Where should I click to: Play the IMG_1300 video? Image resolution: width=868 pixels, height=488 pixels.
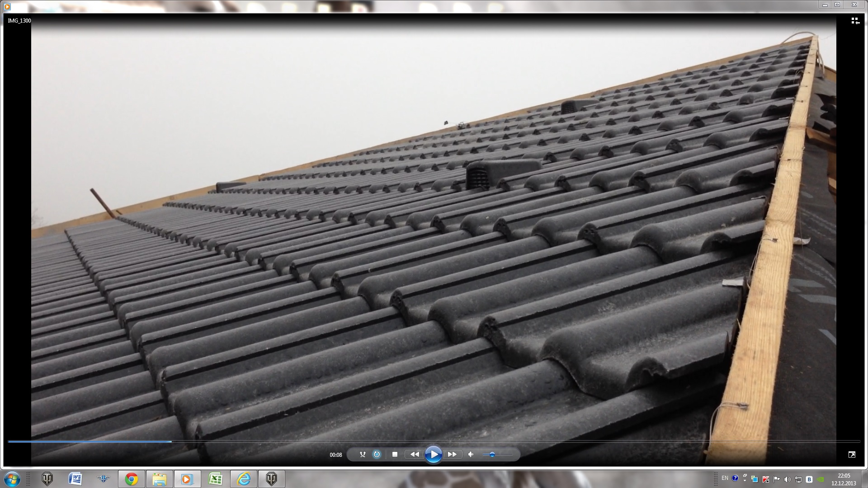(433, 455)
